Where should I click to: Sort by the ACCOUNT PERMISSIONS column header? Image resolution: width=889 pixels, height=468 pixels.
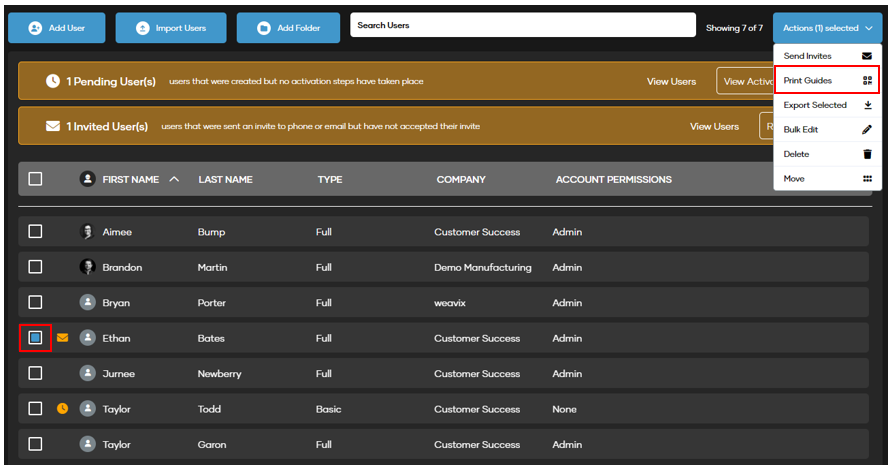click(613, 179)
